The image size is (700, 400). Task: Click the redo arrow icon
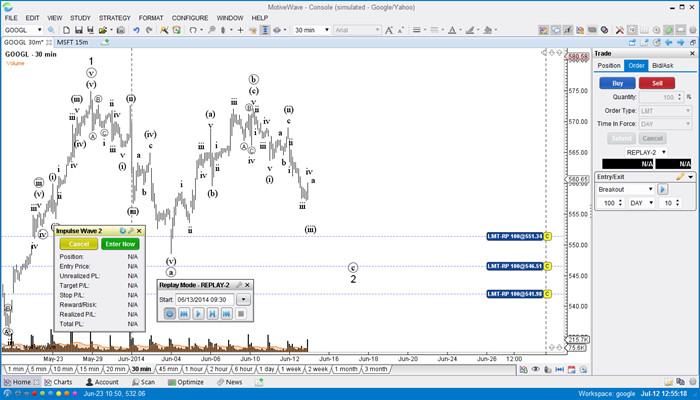pos(149,30)
